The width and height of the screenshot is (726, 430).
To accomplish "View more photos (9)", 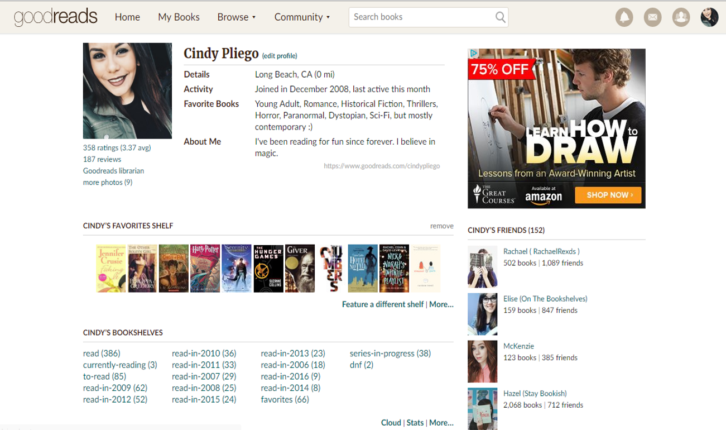I will [107, 182].
